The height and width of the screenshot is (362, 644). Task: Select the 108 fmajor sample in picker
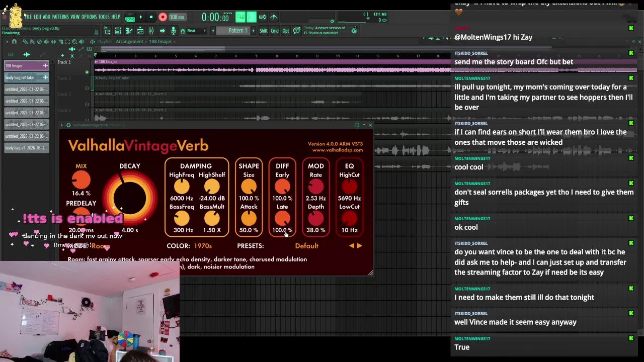[x=26, y=66]
